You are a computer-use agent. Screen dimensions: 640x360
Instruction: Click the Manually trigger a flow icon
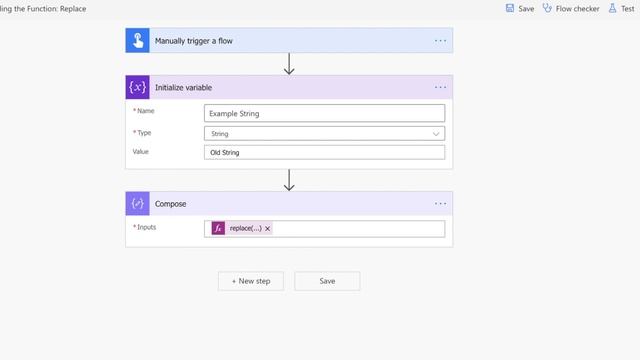pos(138,40)
